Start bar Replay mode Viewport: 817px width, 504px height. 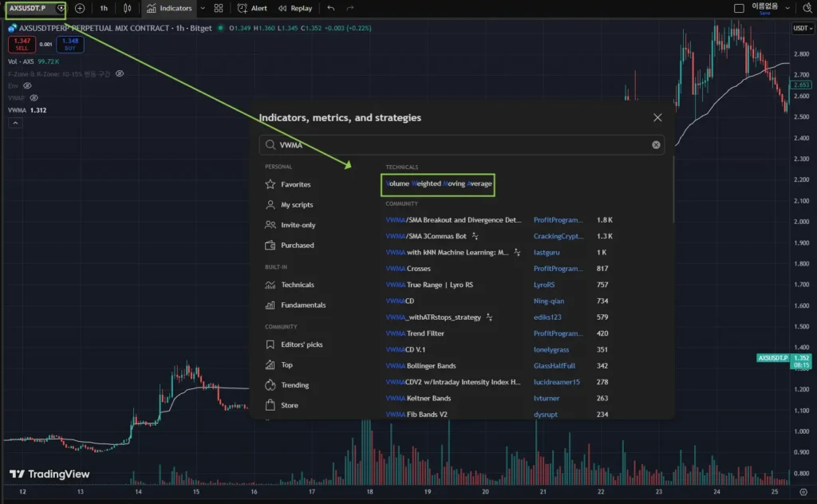point(295,8)
